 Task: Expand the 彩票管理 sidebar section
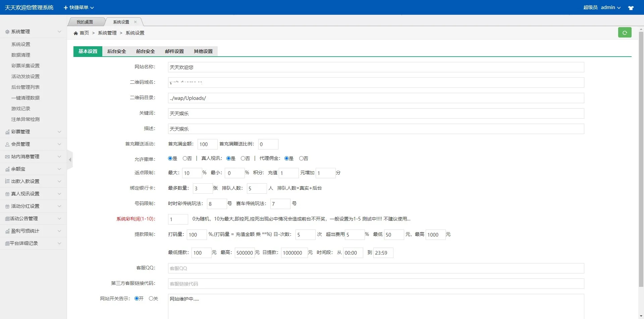pyautogui.click(x=33, y=132)
